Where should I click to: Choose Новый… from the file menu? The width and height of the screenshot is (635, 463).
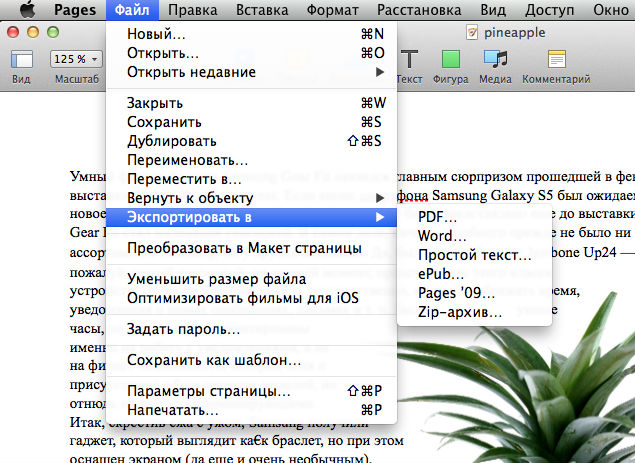[251, 34]
